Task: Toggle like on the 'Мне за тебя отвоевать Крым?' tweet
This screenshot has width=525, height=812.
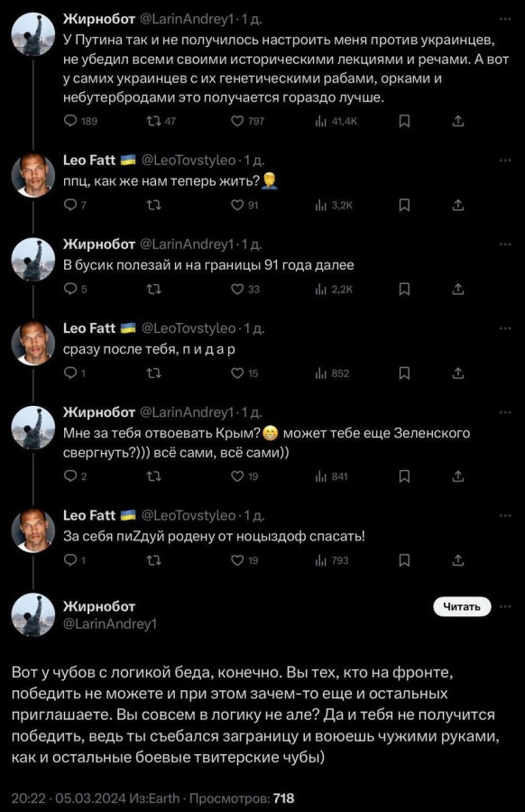Action: click(x=237, y=475)
